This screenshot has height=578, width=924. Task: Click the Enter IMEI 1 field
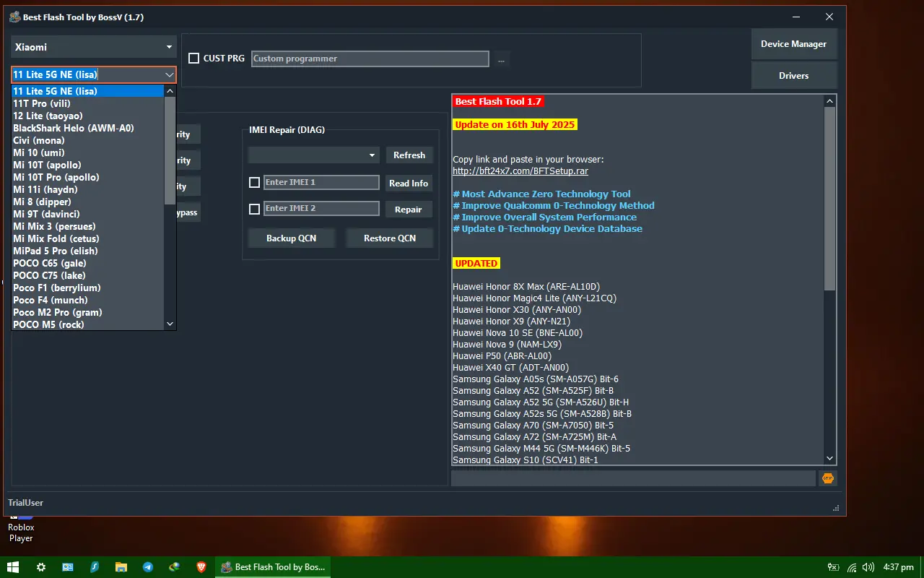[x=321, y=183]
